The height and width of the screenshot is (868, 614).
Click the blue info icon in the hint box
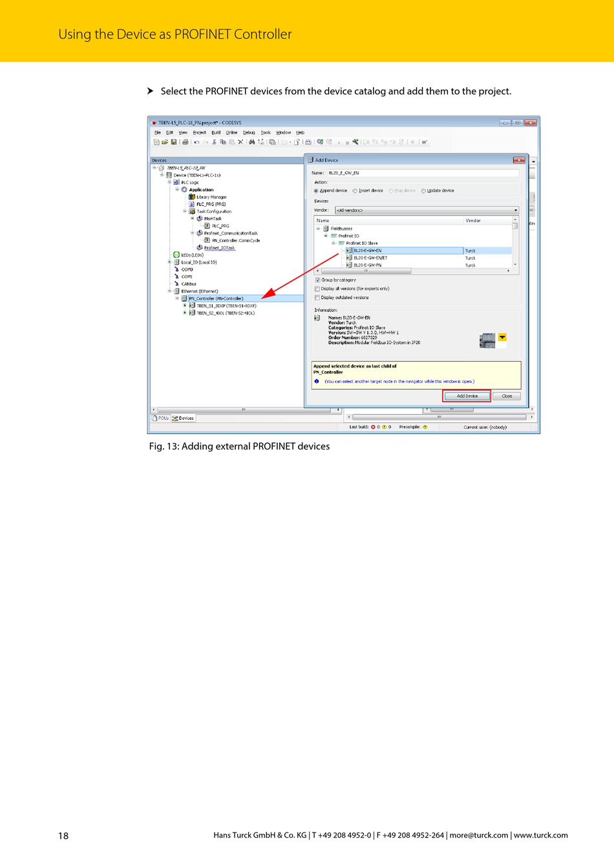pyautogui.click(x=317, y=382)
